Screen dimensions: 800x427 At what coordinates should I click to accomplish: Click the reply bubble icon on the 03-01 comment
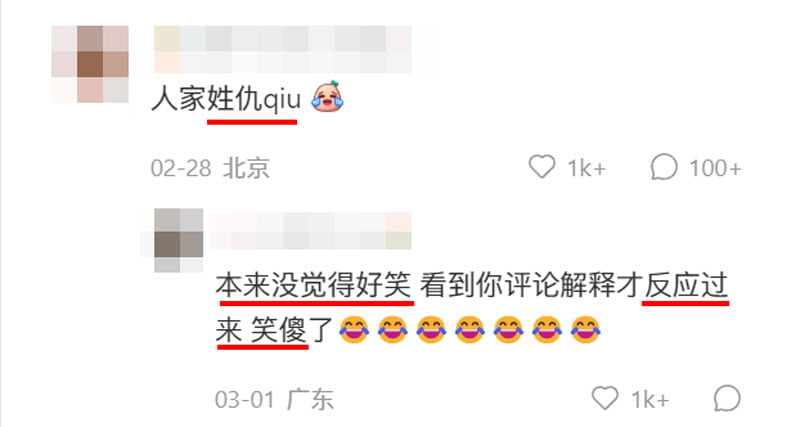point(727,398)
